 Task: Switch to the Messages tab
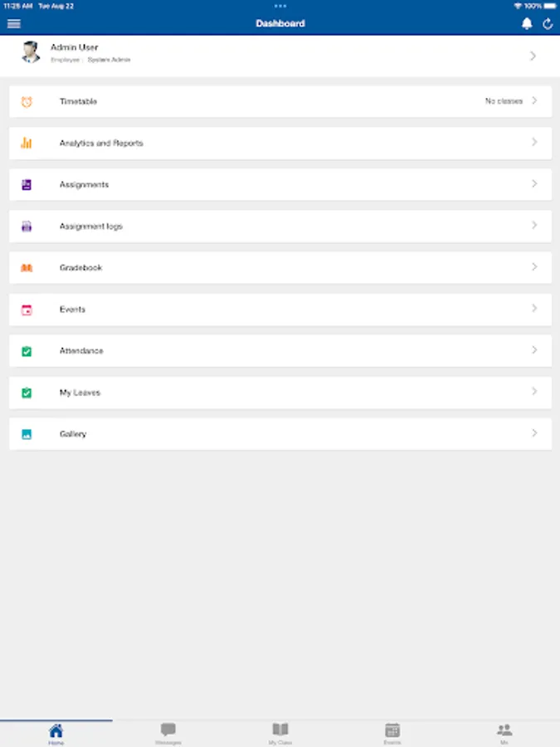[168, 733]
